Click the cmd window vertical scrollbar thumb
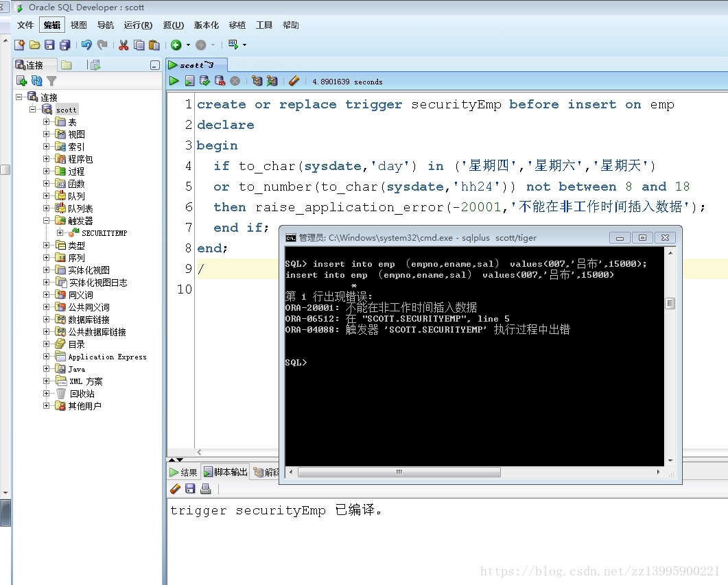 click(670, 303)
